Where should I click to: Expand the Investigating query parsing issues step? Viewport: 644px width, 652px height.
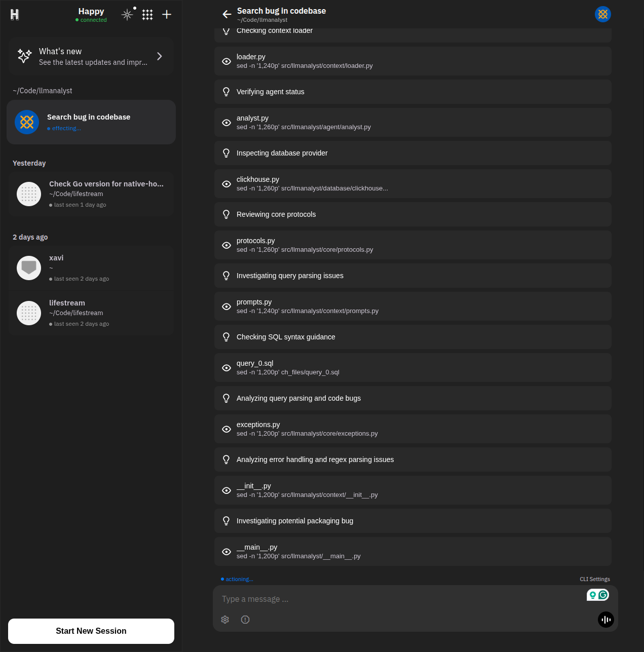(x=412, y=276)
